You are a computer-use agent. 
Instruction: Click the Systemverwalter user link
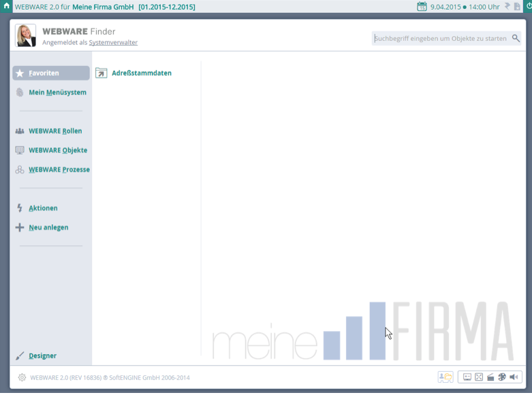[x=113, y=43]
